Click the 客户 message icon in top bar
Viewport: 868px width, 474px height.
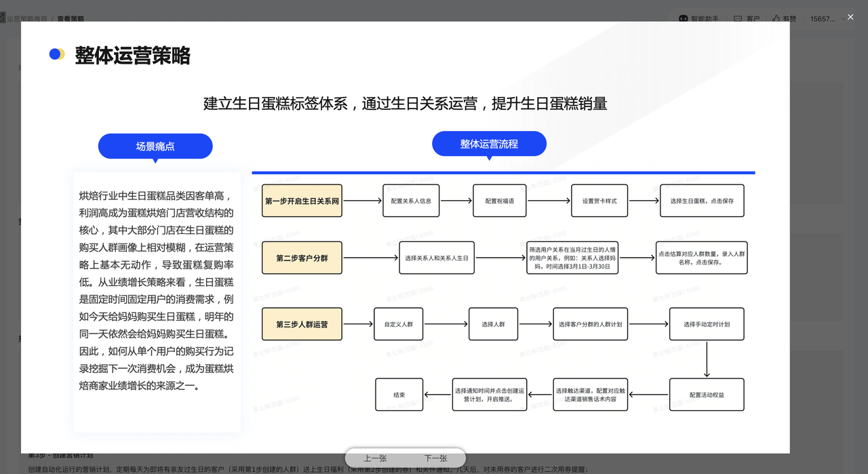click(x=738, y=19)
